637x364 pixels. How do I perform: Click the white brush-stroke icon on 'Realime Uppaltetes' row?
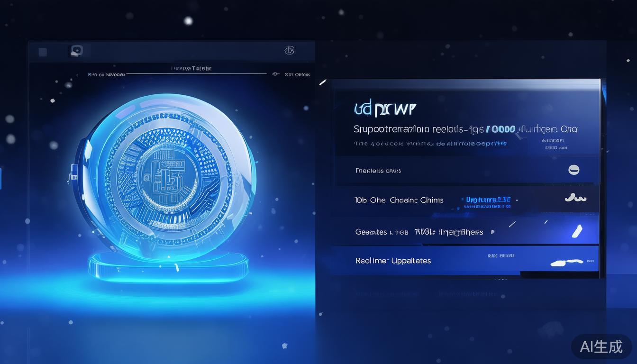(x=566, y=262)
